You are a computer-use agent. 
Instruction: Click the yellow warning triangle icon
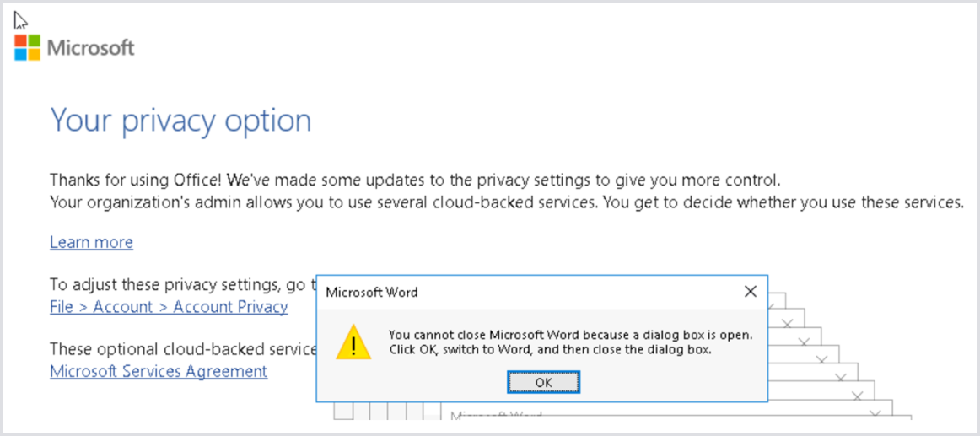coord(353,342)
